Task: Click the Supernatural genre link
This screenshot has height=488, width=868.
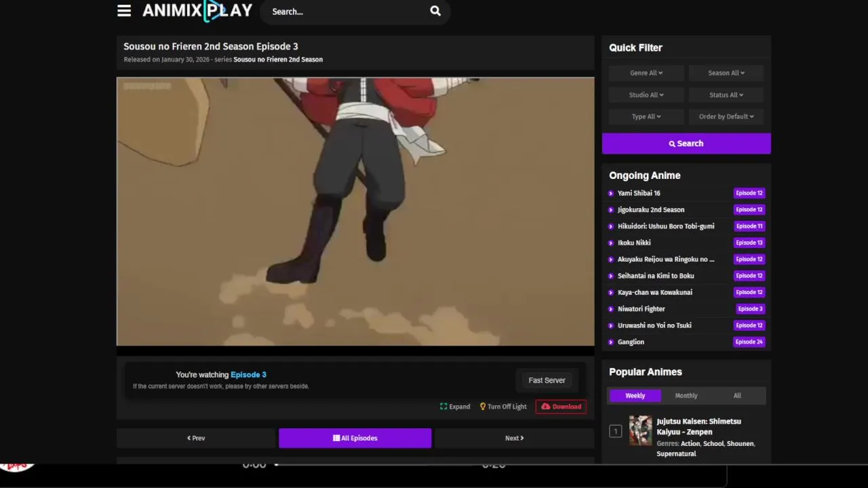Action: click(676, 454)
